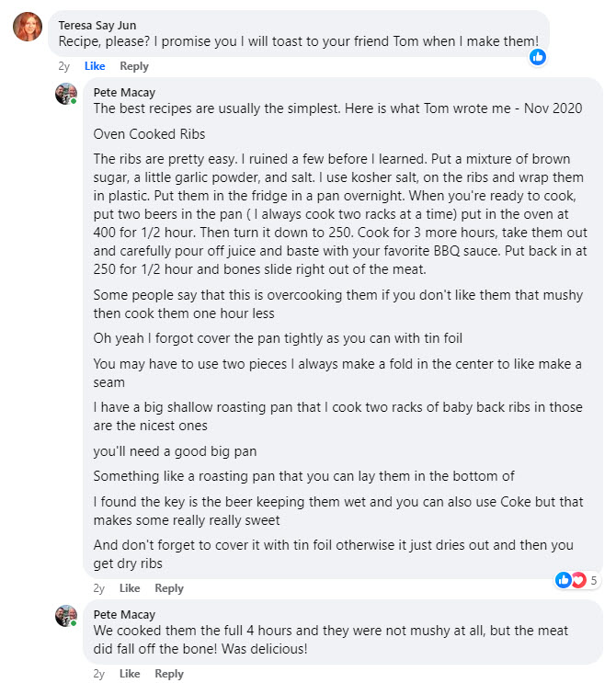Like Teresa Say Jun's recipe request comment
The image size is (616, 683).
point(95,66)
